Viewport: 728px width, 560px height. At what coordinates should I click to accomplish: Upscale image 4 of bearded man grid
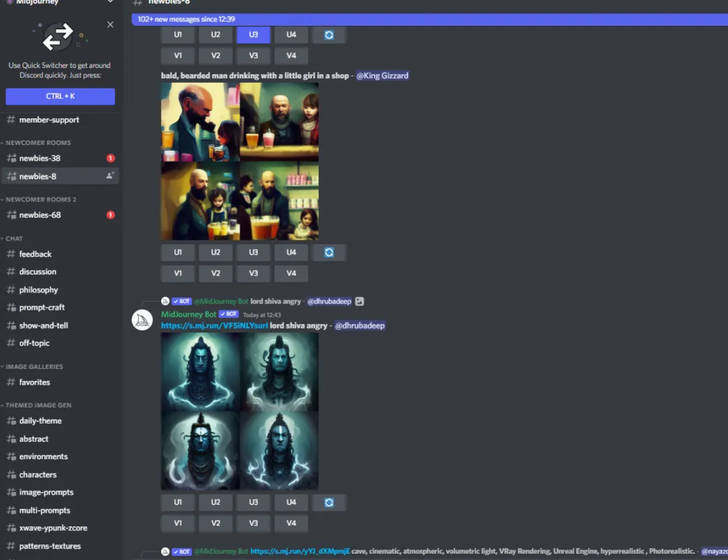(291, 253)
